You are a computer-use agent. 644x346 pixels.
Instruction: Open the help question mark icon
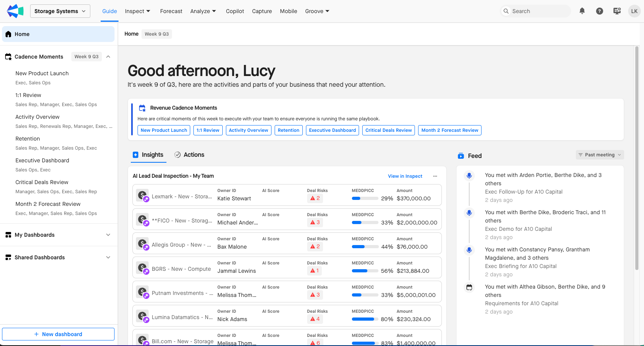pos(600,11)
